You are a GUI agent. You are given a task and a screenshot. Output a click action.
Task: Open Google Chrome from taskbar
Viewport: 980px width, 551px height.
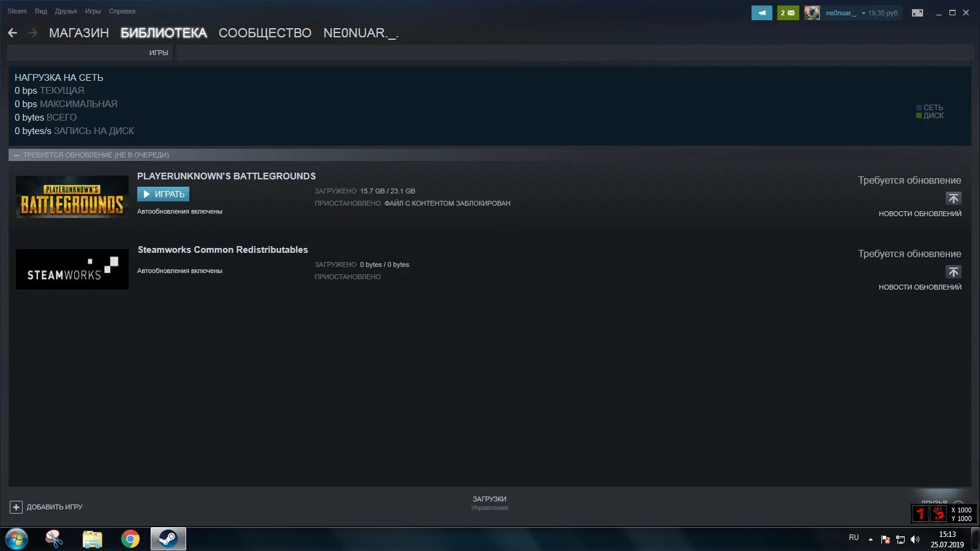pyautogui.click(x=130, y=539)
